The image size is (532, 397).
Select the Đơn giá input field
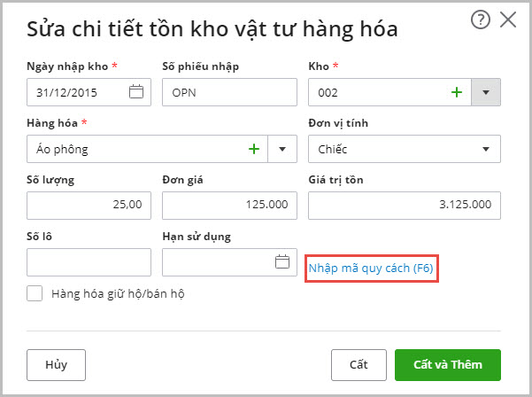coord(229,206)
